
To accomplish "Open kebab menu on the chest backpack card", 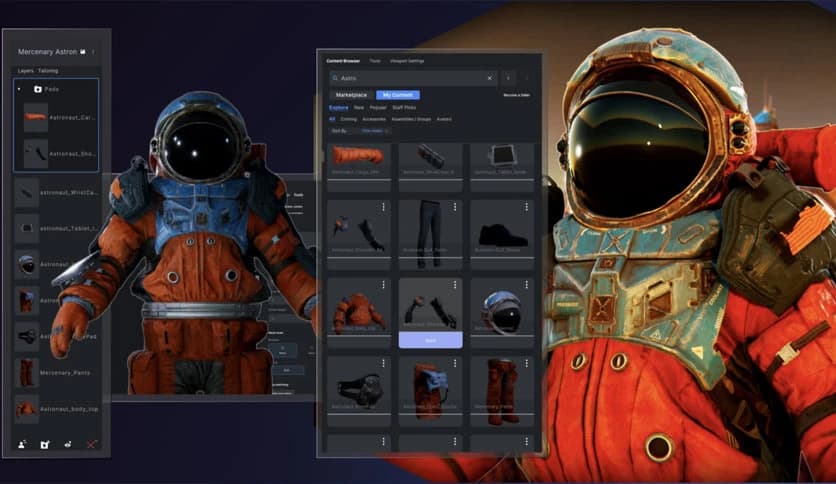I will click(455, 364).
